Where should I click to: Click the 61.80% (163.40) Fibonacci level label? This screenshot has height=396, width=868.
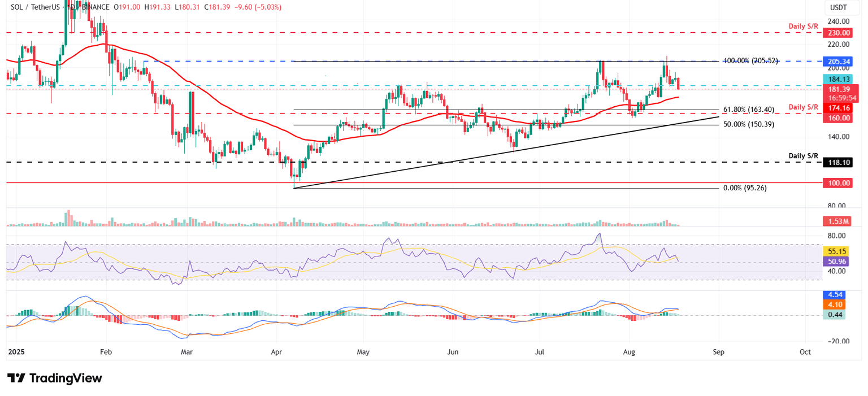click(749, 110)
